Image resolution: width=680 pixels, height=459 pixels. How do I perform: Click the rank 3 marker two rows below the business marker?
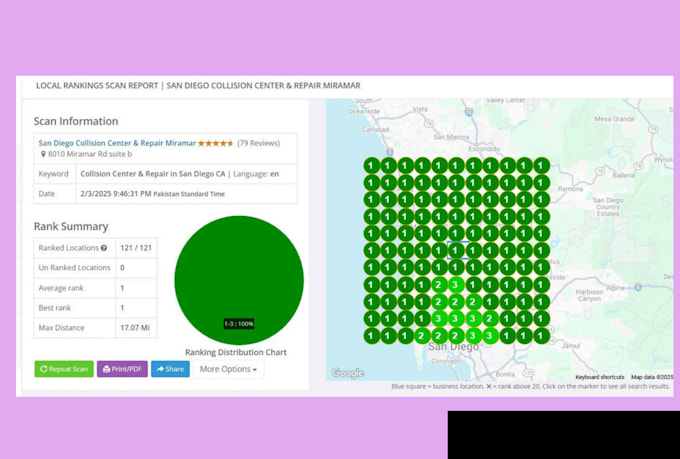pyautogui.click(x=456, y=285)
